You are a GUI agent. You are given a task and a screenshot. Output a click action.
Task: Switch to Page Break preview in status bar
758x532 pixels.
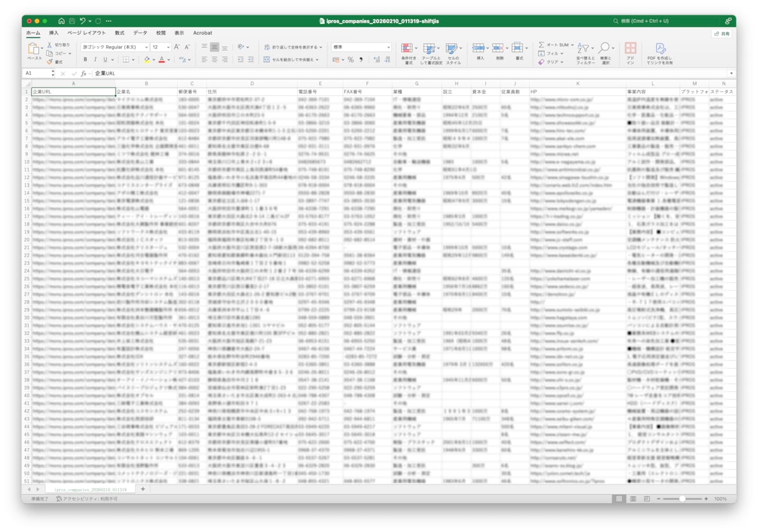pos(646,498)
